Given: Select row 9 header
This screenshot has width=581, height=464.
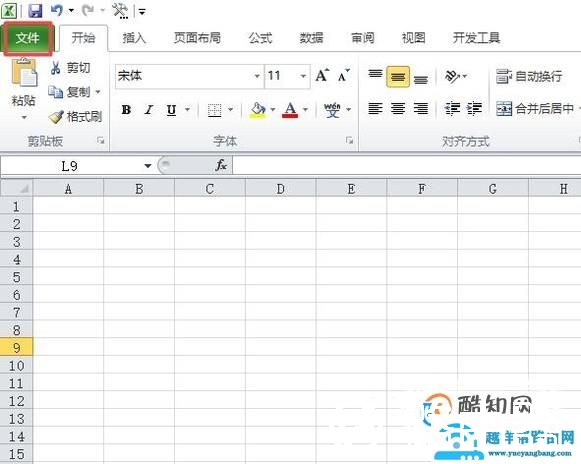Looking at the screenshot, I should [16, 348].
